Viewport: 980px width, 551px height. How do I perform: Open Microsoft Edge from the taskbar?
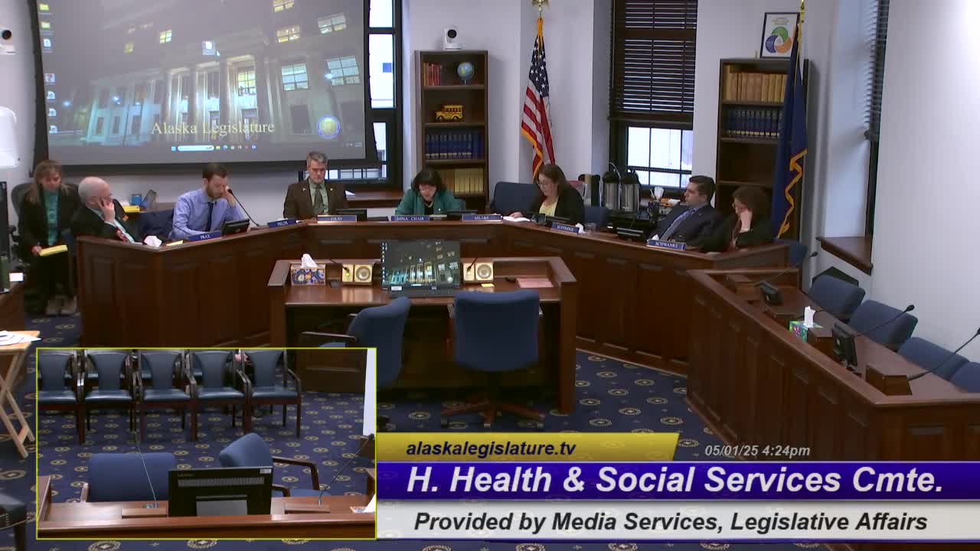pyautogui.click(x=224, y=146)
